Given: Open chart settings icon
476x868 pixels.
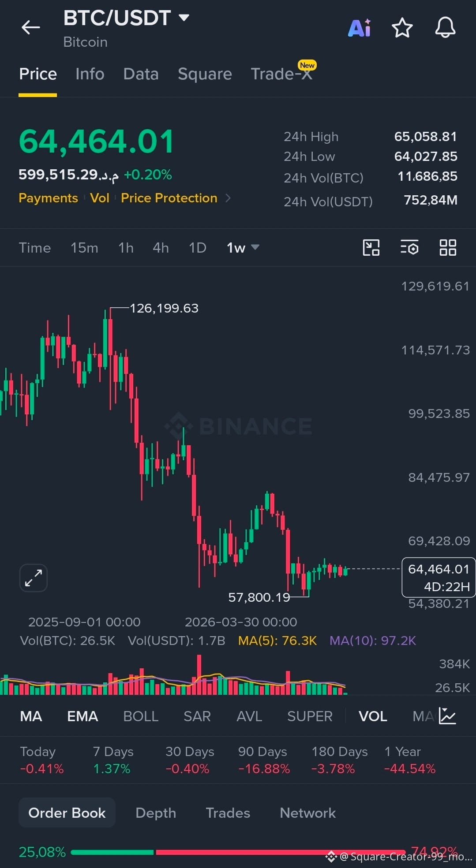Looking at the screenshot, I should [409, 248].
